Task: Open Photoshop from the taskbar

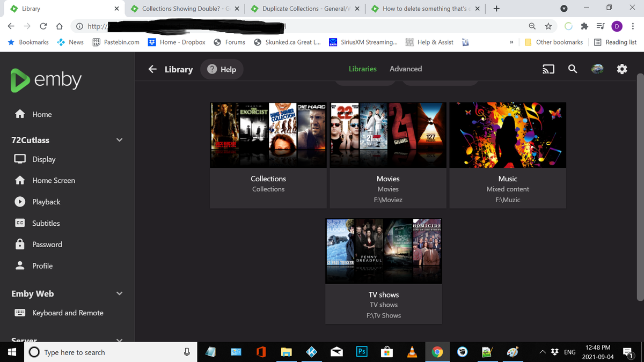Action: pyautogui.click(x=362, y=352)
